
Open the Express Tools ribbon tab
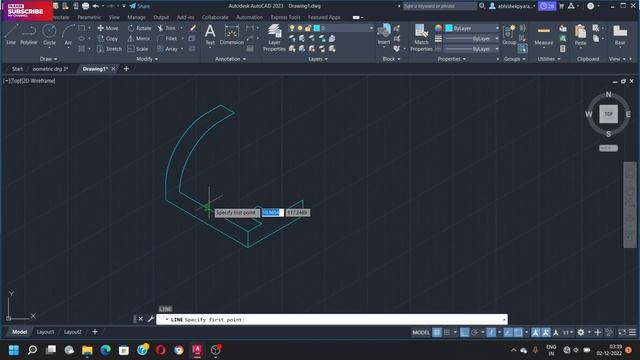[x=285, y=18]
